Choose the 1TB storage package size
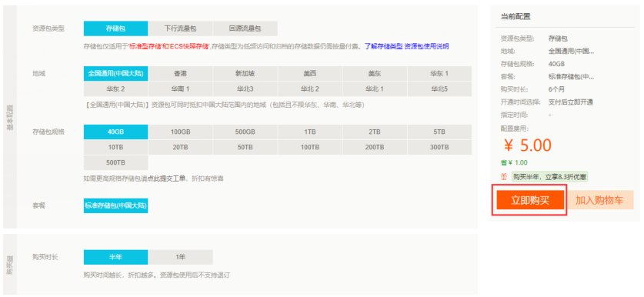This screenshot has width=644, height=297. pyautogui.click(x=310, y=132)
